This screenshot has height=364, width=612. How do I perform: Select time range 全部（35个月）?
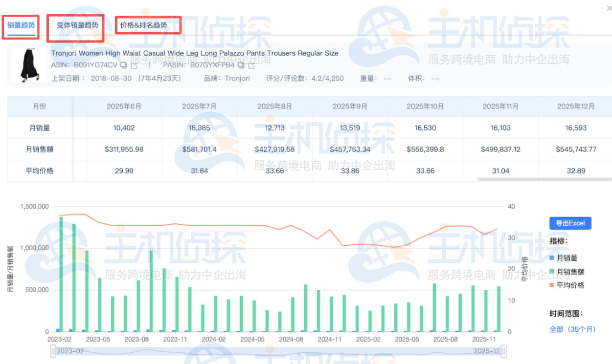572,329
